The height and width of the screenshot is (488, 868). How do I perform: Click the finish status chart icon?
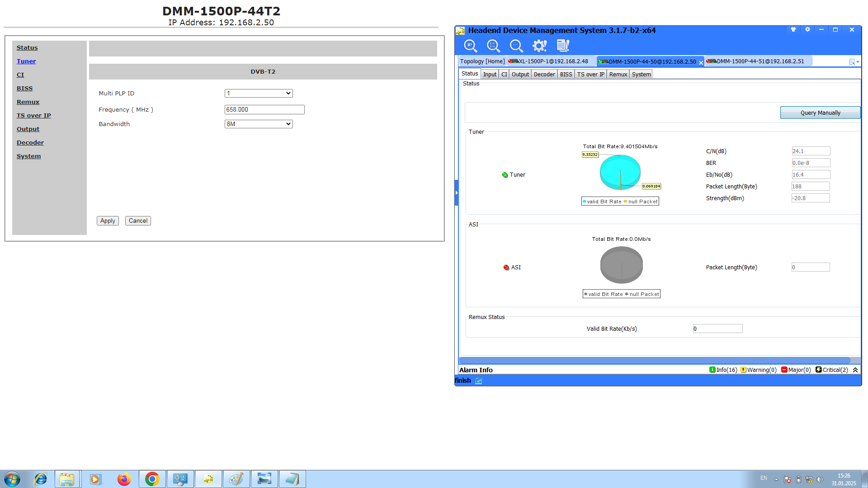click(479, 381)
